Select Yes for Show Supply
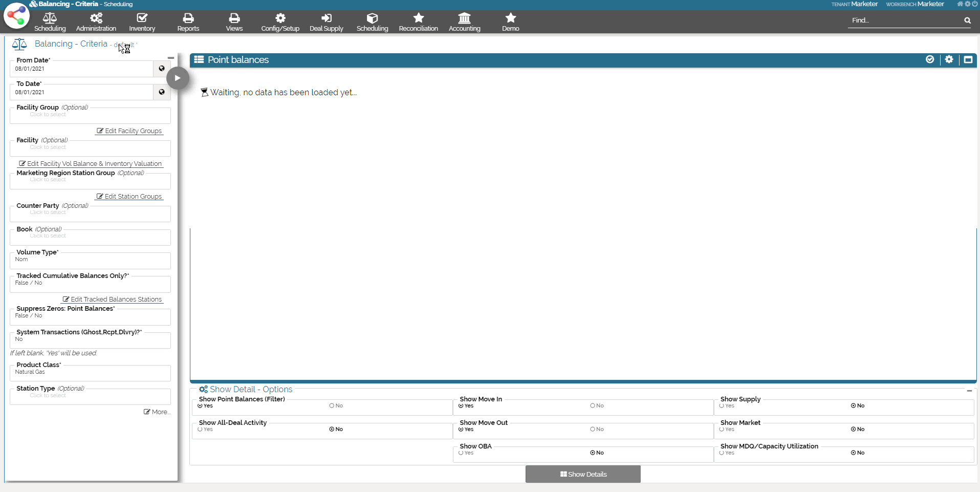Screen dimensions: 980x492 (722, 405)
